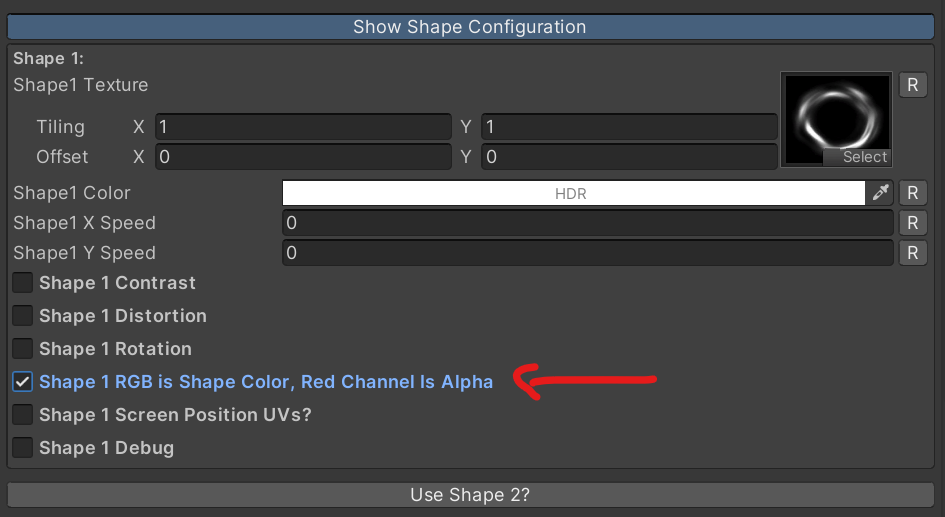
Task: Enable the Shape 1 Contrast checkbox
Action: point(22,283)
